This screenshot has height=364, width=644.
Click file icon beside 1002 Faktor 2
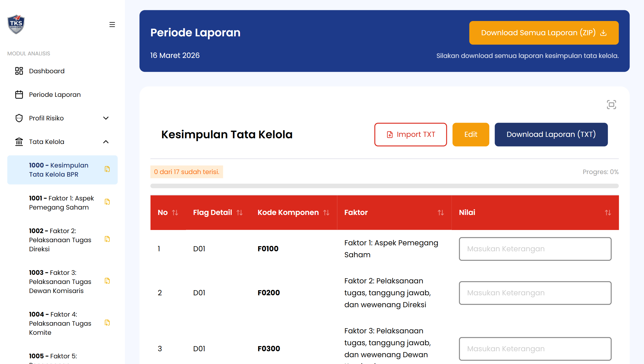107,239
